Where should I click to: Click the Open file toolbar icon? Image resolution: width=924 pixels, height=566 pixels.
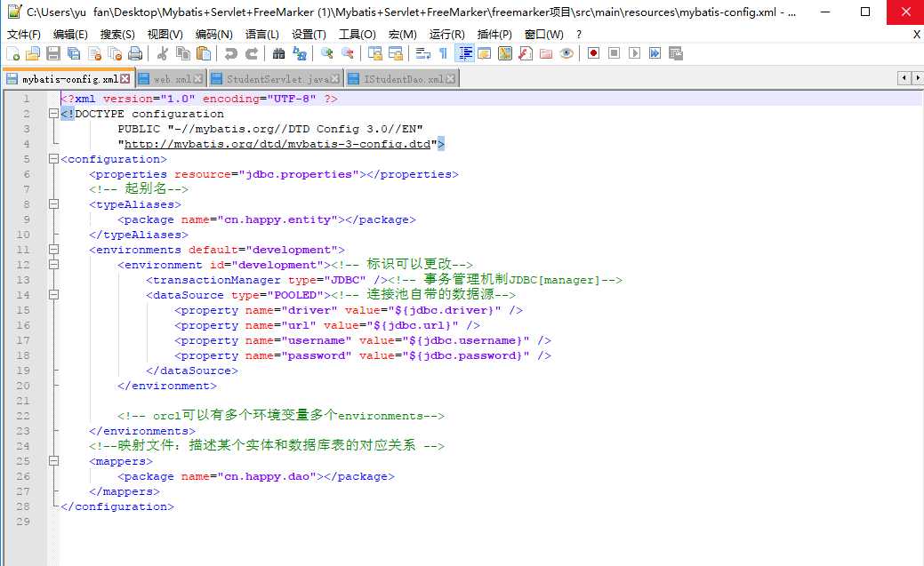[33, 53]
